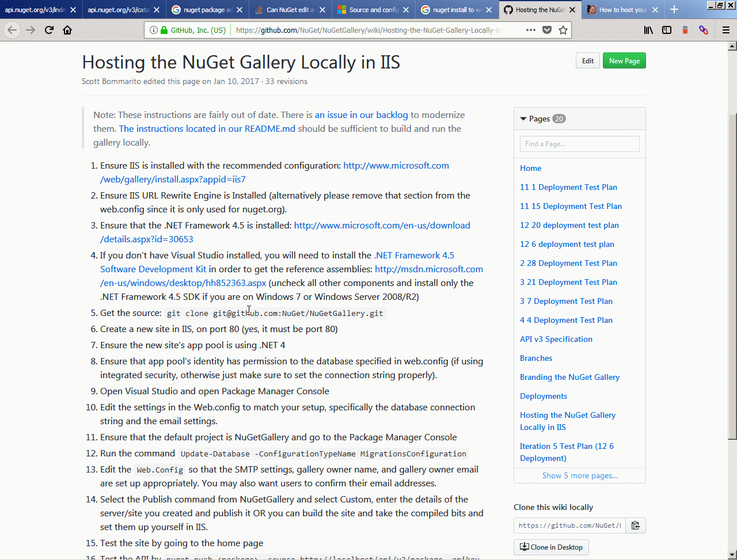Open 'Branding the NuGet Gallery' page
The image size is (737, 560).
click(569, 377)
